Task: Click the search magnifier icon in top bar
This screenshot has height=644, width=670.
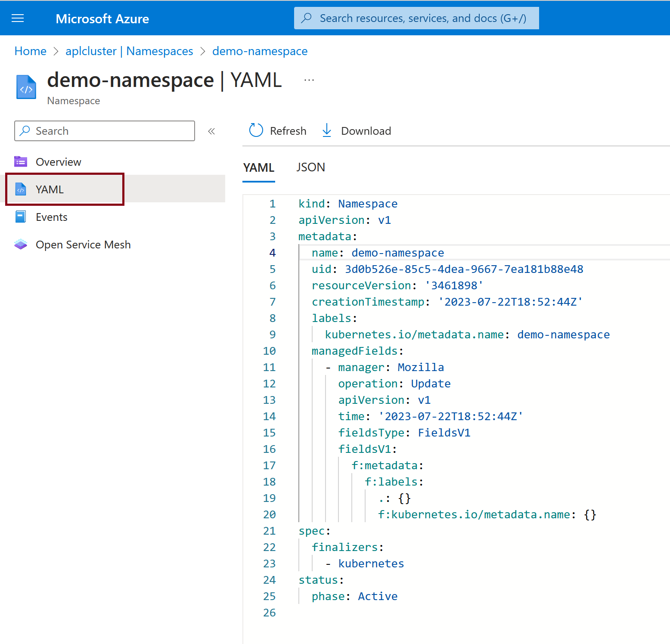Action: (x=307, y=18)
